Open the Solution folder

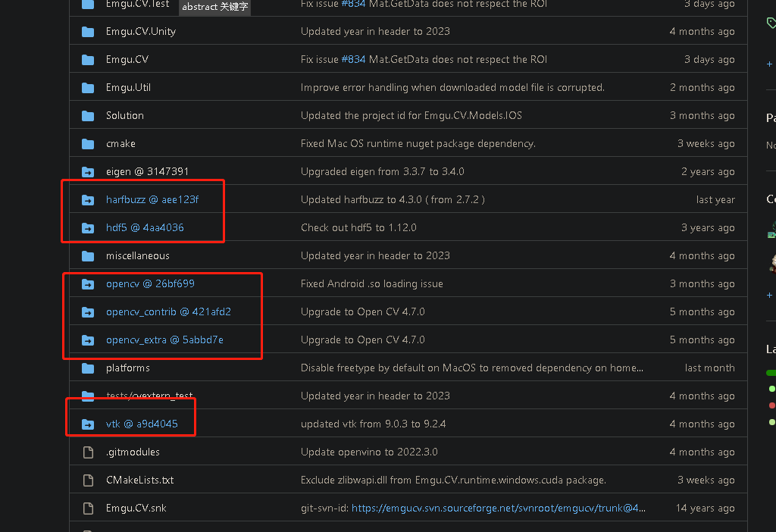click(125, 115)
